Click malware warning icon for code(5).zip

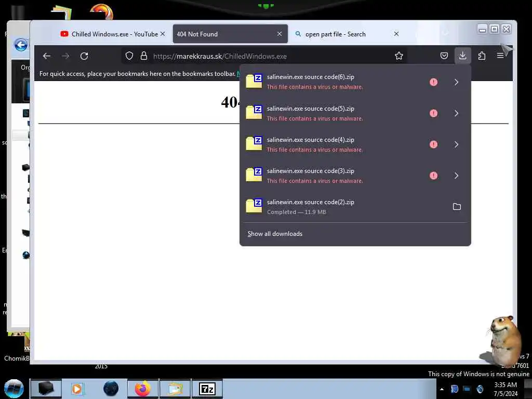click(434, 113)
